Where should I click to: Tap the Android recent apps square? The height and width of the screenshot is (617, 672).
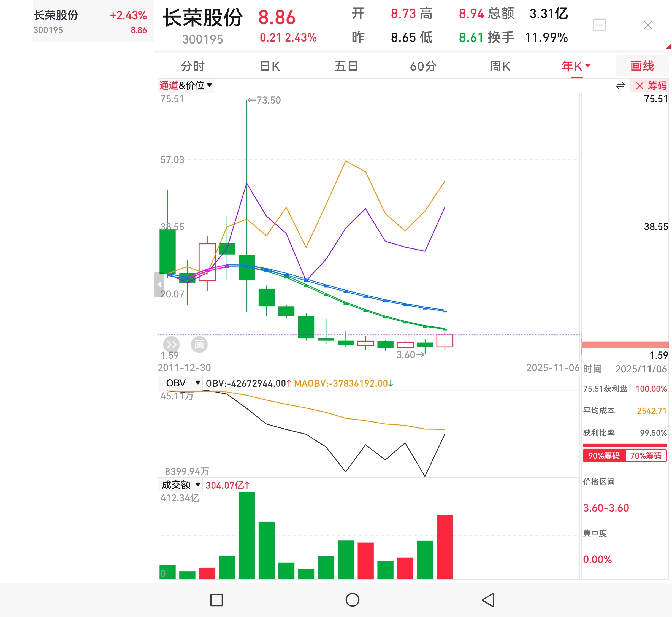(x=216, y=600)
